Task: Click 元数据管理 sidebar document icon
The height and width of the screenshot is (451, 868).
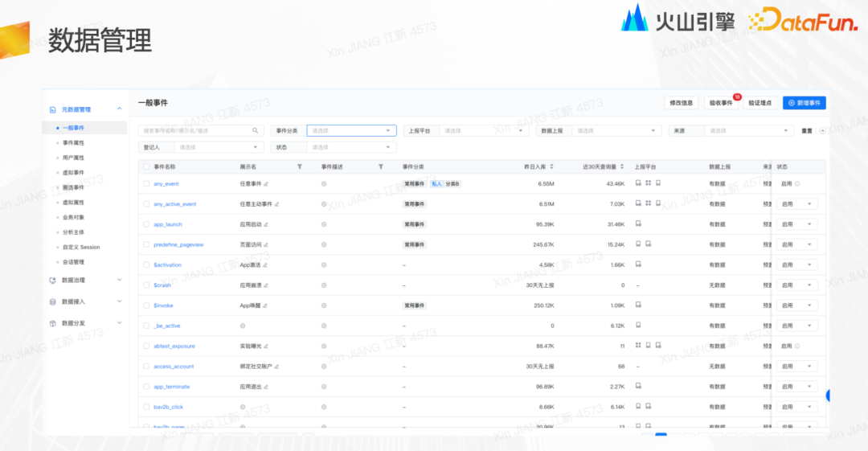Action: (x=52, y=109)
